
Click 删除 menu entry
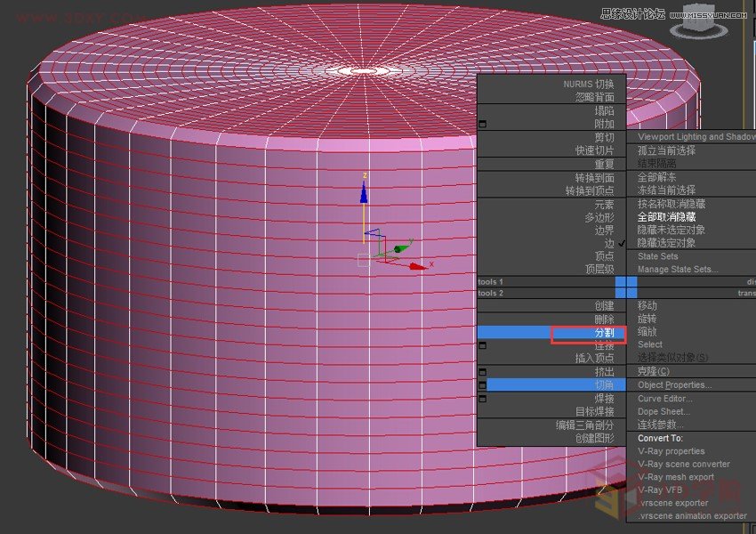(x=604, y=320)
